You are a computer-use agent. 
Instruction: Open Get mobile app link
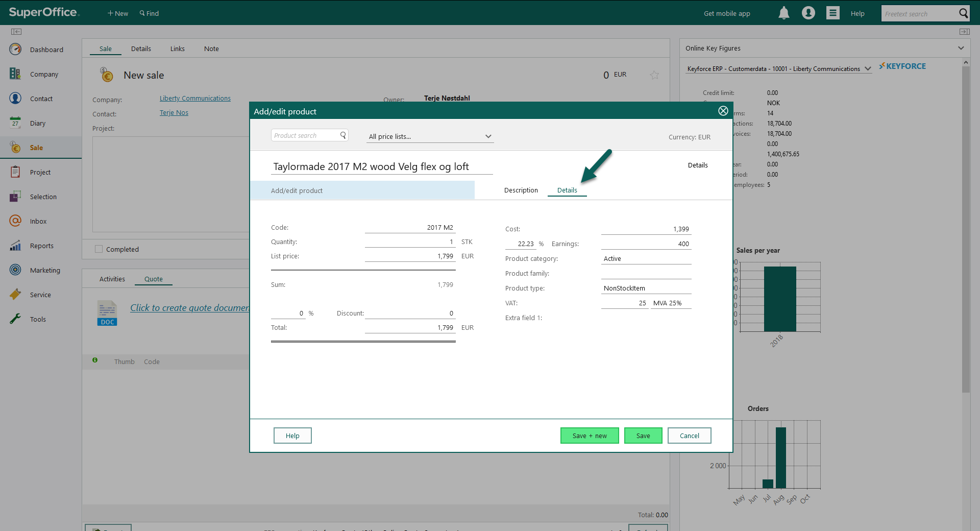click(727, 13)
